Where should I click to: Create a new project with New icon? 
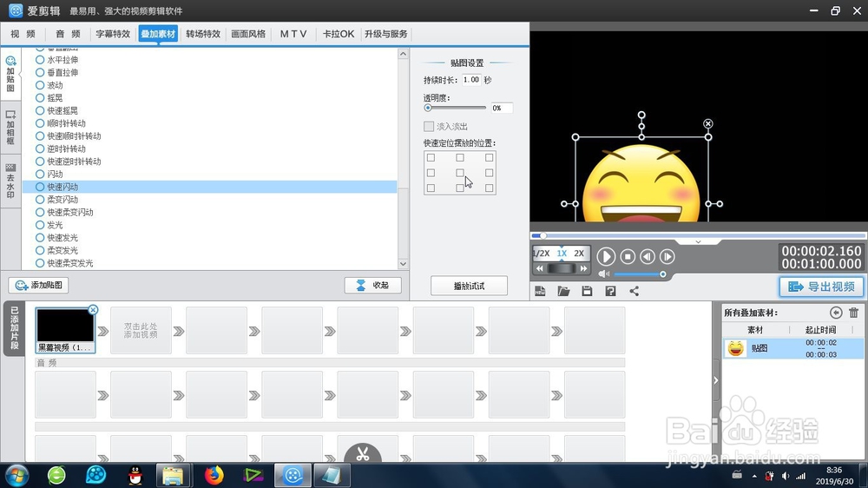(x=540, y=292)
